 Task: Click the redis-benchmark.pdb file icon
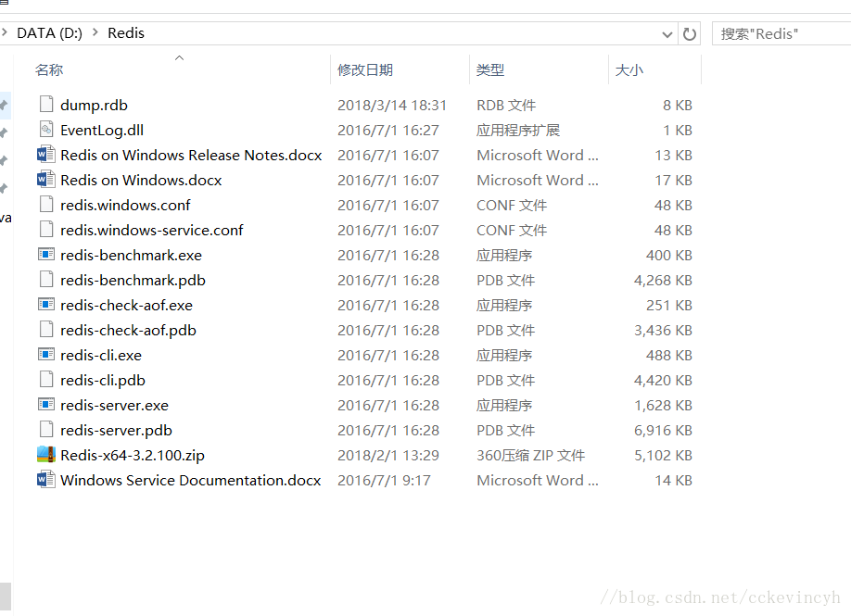46,279
